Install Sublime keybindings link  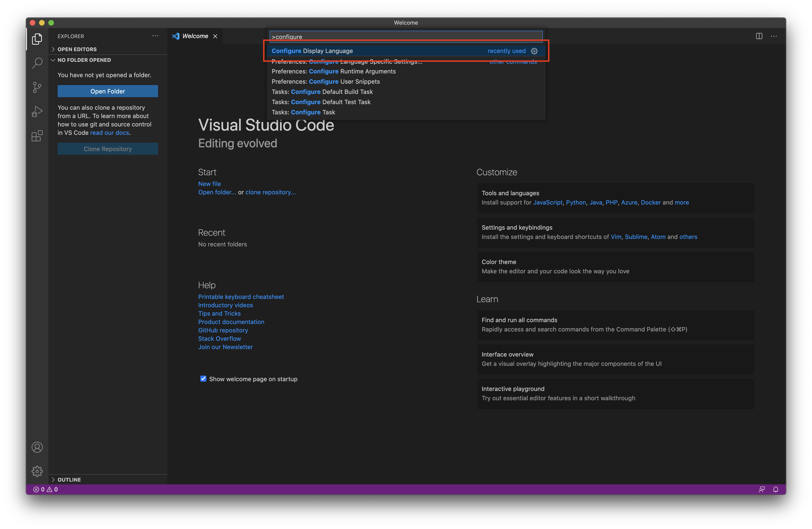[636, 237]
